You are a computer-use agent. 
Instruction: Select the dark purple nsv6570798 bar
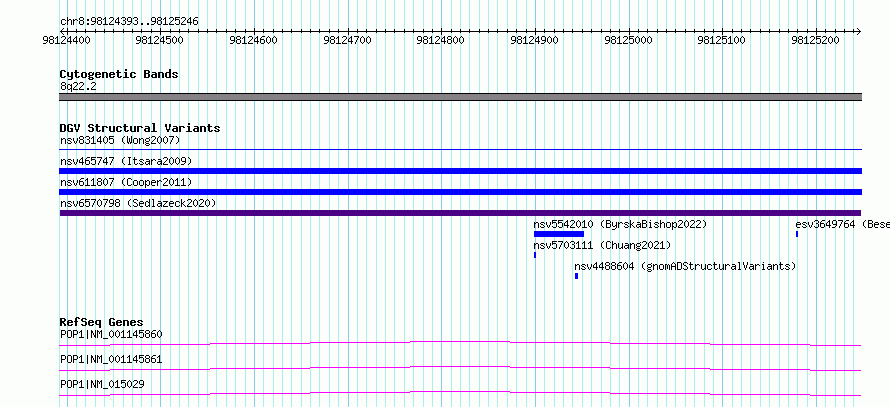pos(460,213)
